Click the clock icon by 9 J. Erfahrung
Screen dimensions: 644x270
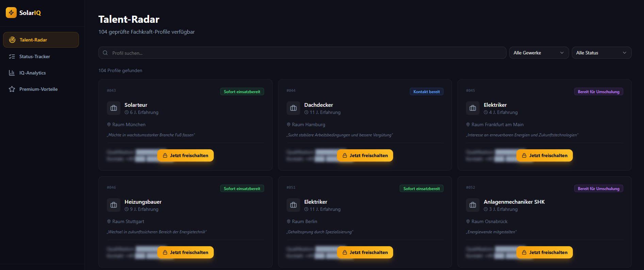[x=127, y=209]
